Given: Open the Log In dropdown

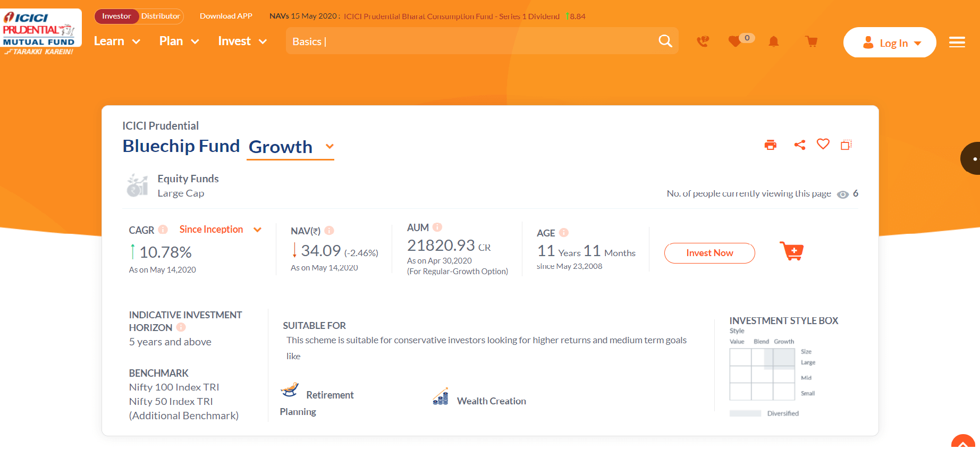Looking at the screenshot, I should pos(890,43).
